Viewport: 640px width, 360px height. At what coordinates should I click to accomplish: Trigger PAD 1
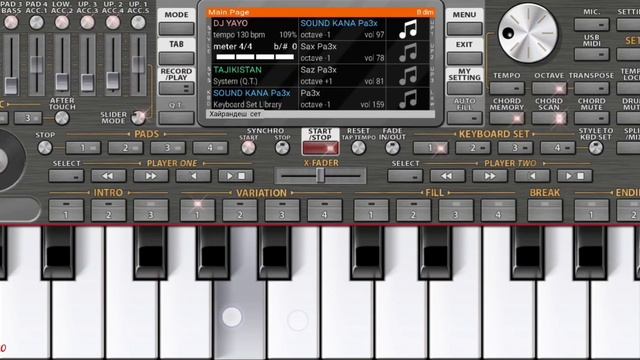tap(83, 148)
